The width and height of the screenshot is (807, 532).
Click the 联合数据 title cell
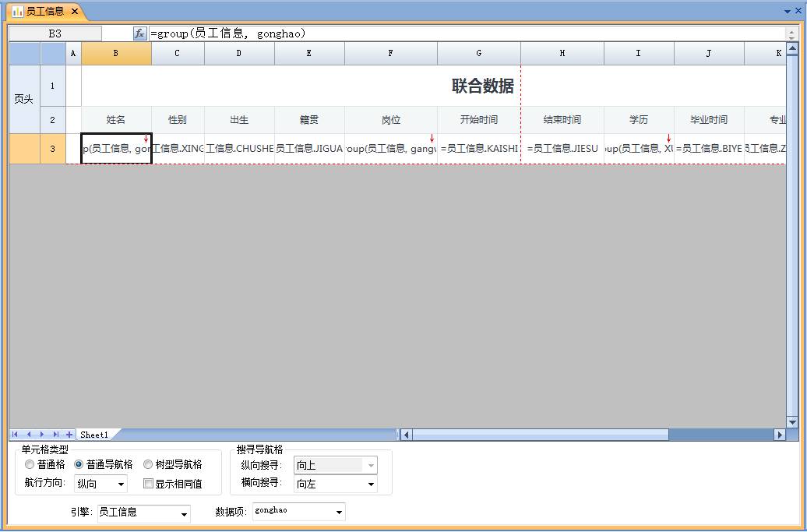(482, 86)
